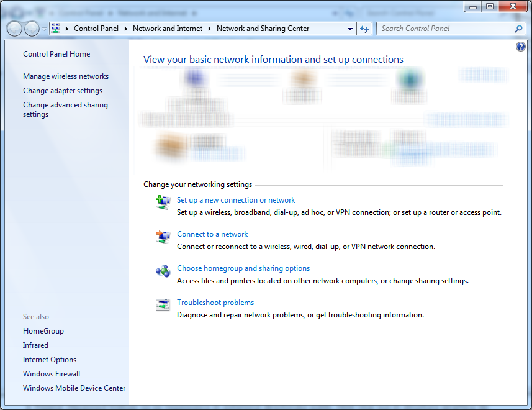
Task: Click the Troubleshoot problems icon
Action: coord(163,304)
